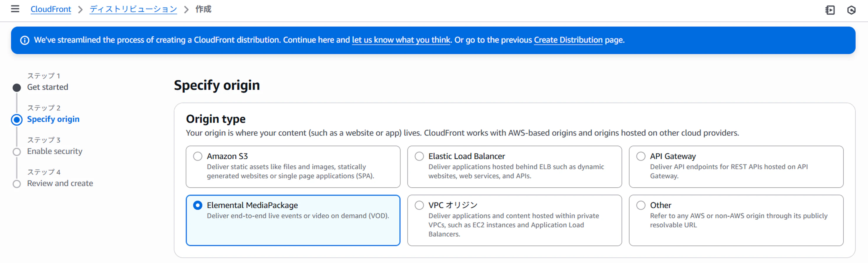
Task: Click the Enable security step circle marker
Action: click(x=16, y=152)
